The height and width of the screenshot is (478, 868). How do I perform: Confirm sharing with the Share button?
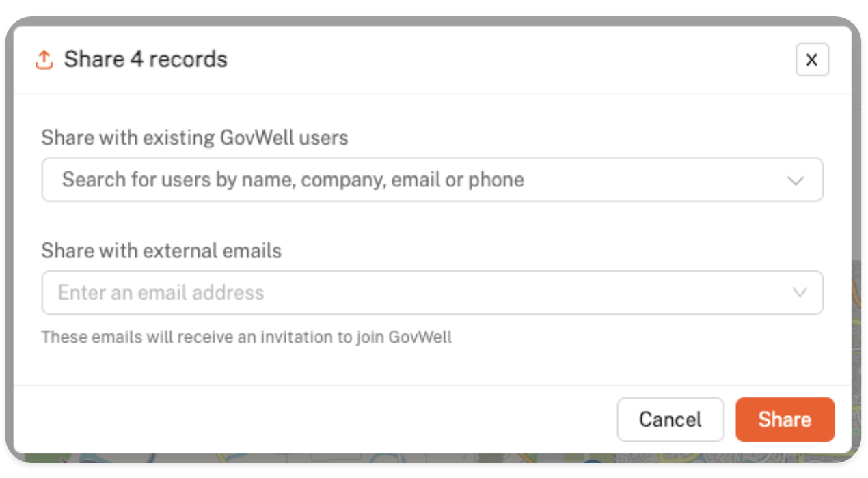(785, 419)
